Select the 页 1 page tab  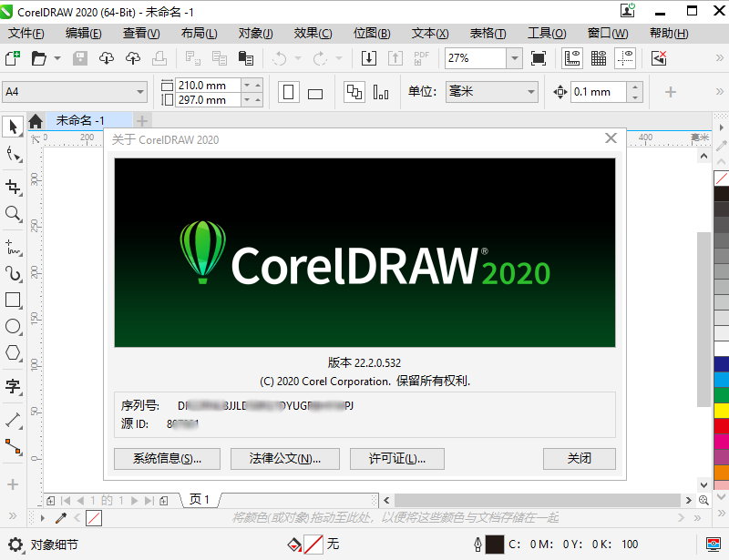pyautogui.click(x=200, y=500)
